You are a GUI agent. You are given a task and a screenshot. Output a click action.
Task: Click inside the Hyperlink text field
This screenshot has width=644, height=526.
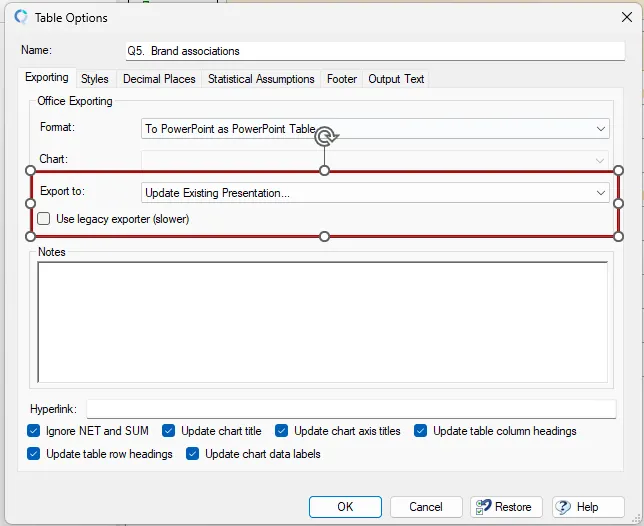[351, 409]
